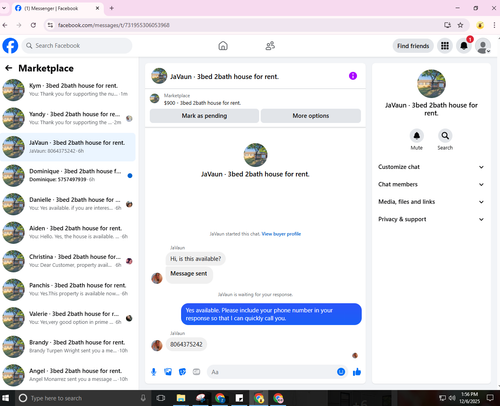Attach a file with the photo icon
This screenshot has width=500, height=406.
click(168, 372)
